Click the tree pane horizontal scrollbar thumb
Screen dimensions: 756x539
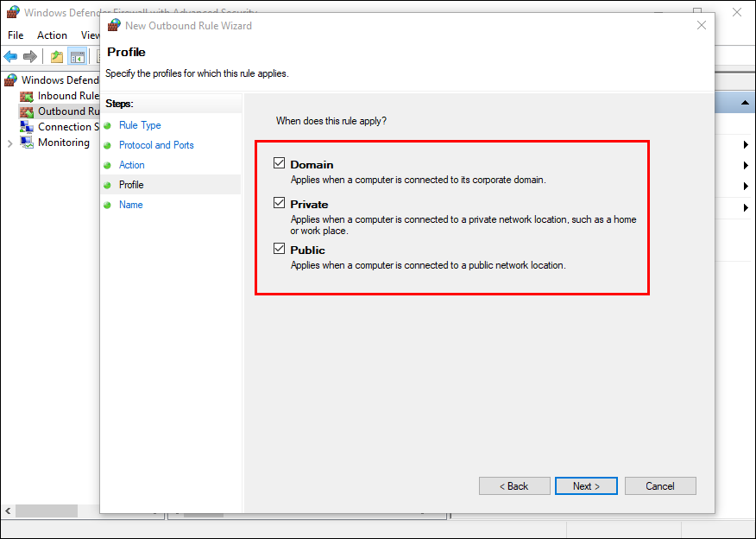47,510
